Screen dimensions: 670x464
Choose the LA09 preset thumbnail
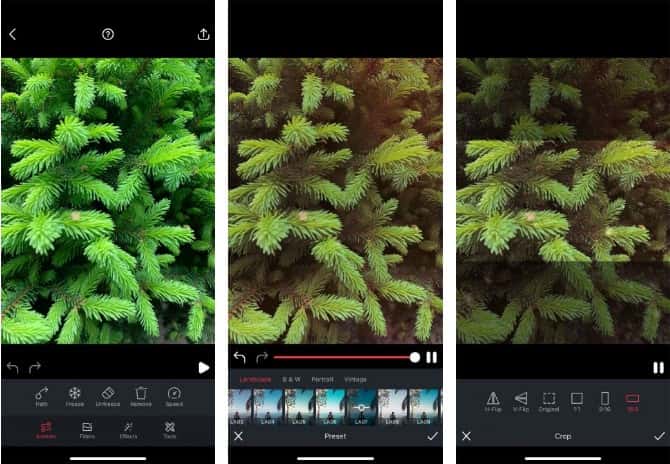424,407
